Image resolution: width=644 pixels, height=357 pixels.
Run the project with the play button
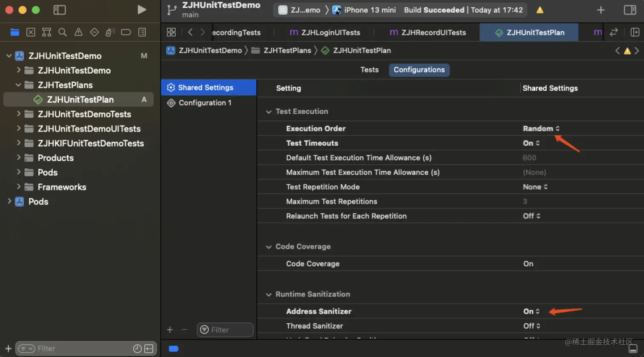(142, 10)
